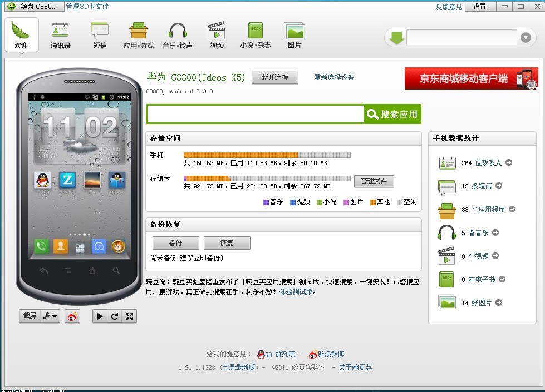Open the 应用·游戏 apps and games section

138,34
